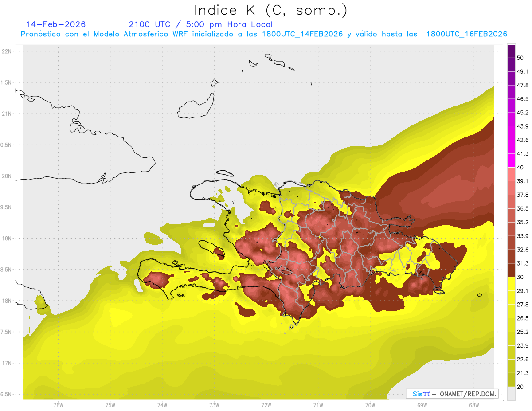Click the '74W' longitude label
532x411 pixels.
(162, 405)
